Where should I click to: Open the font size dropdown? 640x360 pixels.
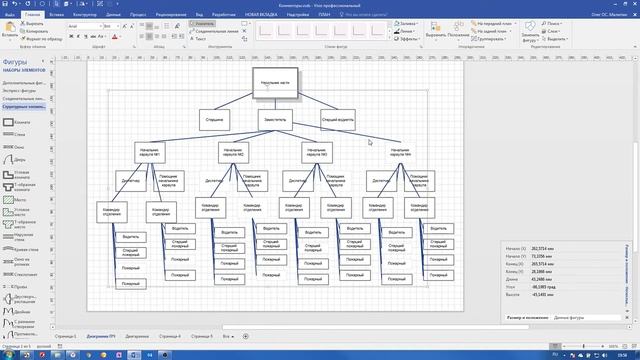118,27
